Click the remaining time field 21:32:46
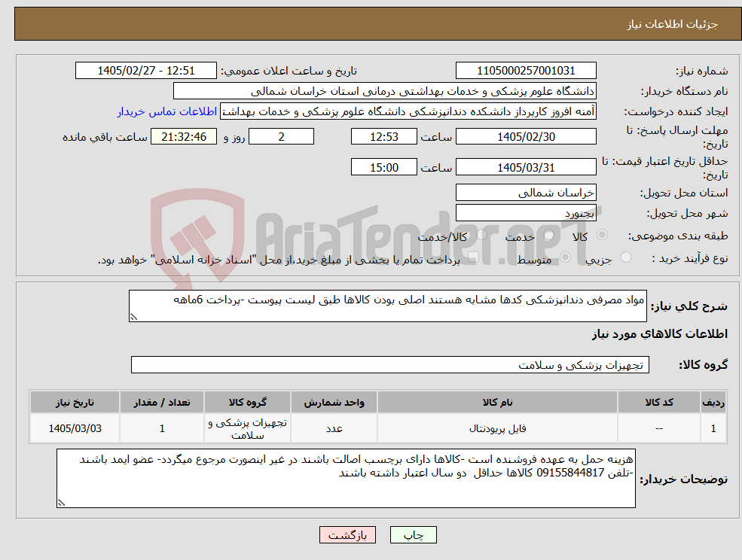This screenshot has height=560, width=742. pyautogui.click(x=184, y=137)
